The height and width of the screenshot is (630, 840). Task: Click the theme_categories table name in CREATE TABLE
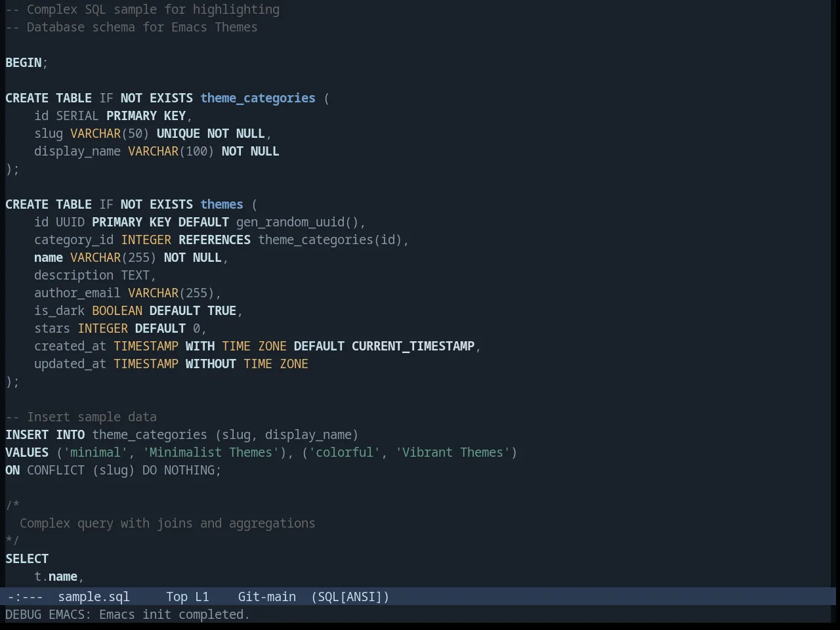[258, 98]
